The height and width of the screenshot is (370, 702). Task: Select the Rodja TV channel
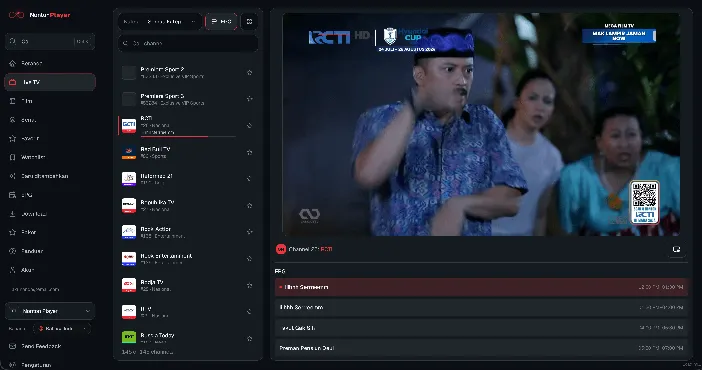(188, 285)
